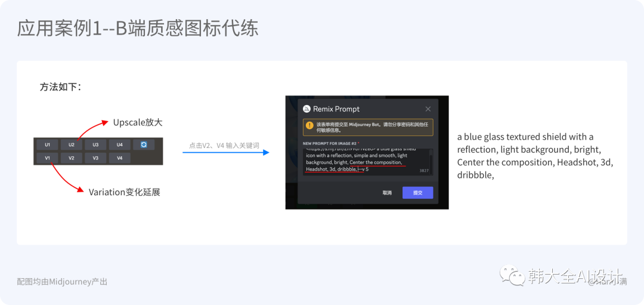Click the 配图均由Midjourney产出 footer note
Image resolution: width=644 pixels, height=305 pixels.
coord(62,282)
